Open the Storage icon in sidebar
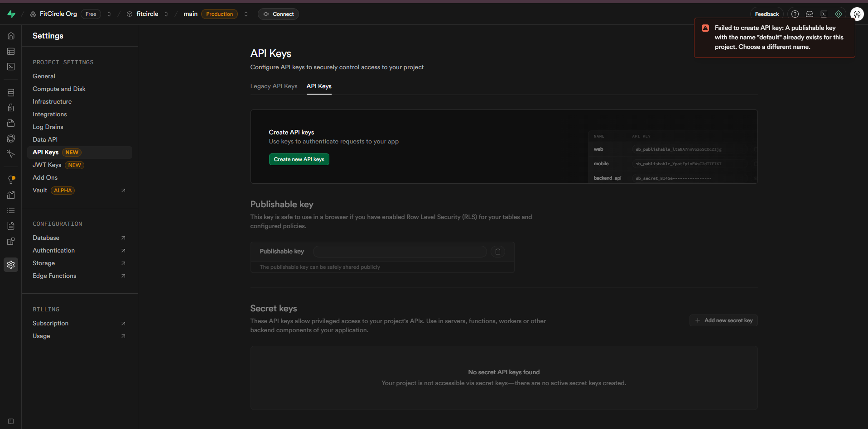The width and height of the screenshot is (868, 429). click(11, 123)
